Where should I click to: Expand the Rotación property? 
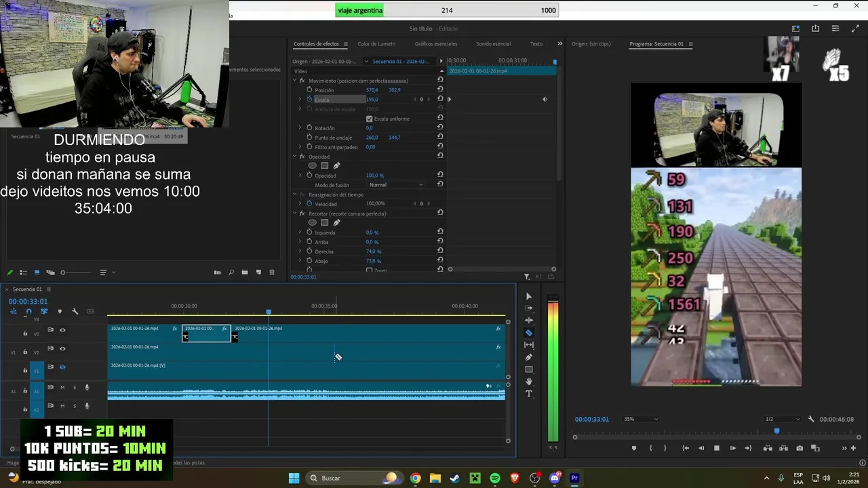pos(300,127)
